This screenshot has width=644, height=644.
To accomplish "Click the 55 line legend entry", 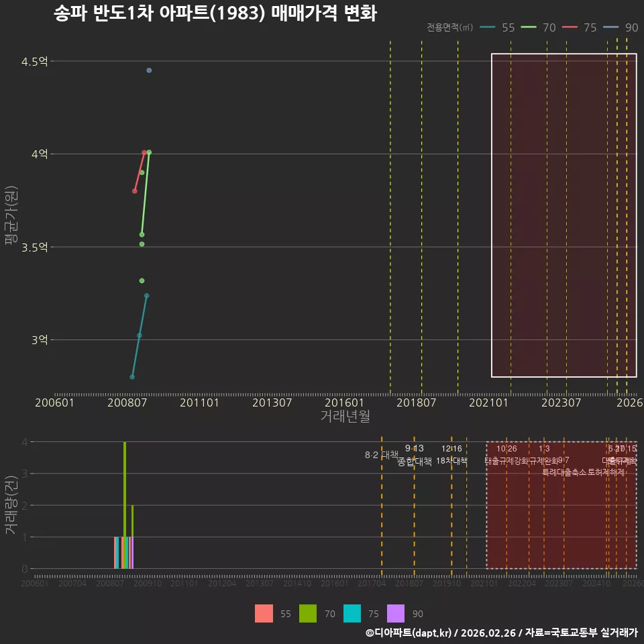I will [497, 28].
